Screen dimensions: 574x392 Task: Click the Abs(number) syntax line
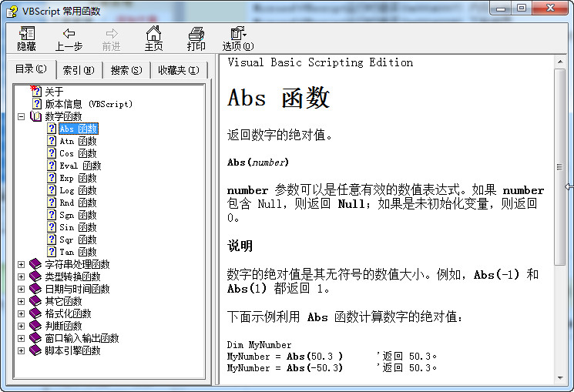(x=257, y=162)
